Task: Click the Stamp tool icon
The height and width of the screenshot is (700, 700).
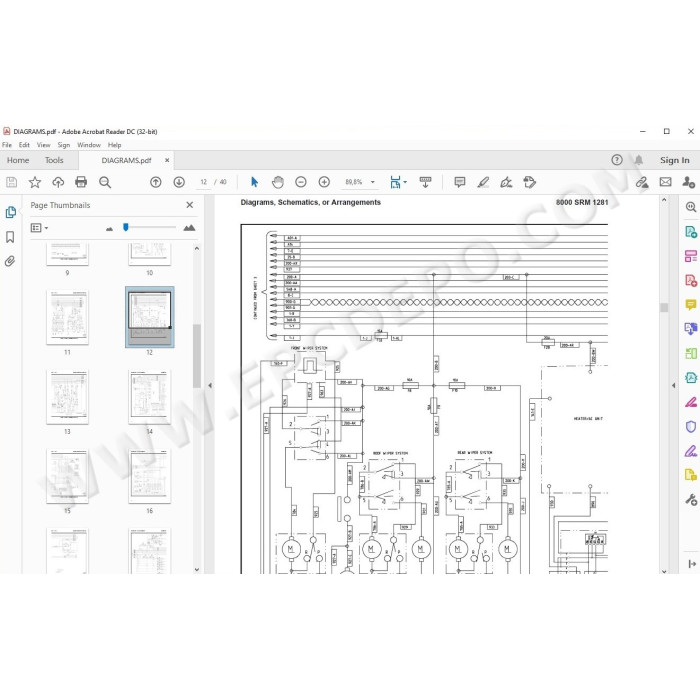Action: pyautogui.click(x=529, y=182)
